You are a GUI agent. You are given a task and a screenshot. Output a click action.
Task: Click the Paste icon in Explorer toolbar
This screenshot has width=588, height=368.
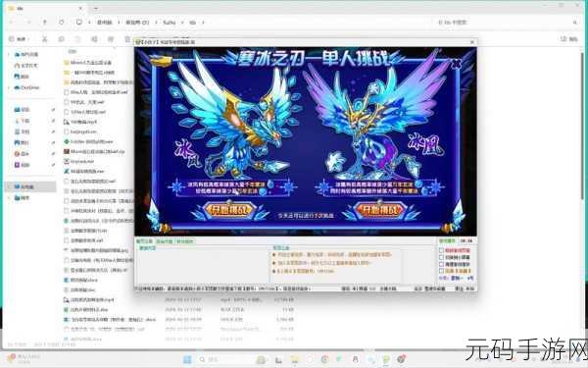77,39
